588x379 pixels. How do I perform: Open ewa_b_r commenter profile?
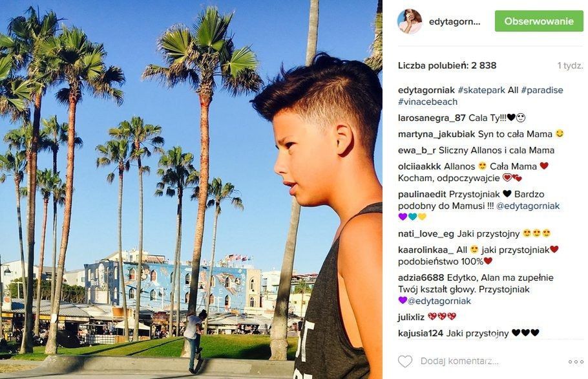pos(417,150)
